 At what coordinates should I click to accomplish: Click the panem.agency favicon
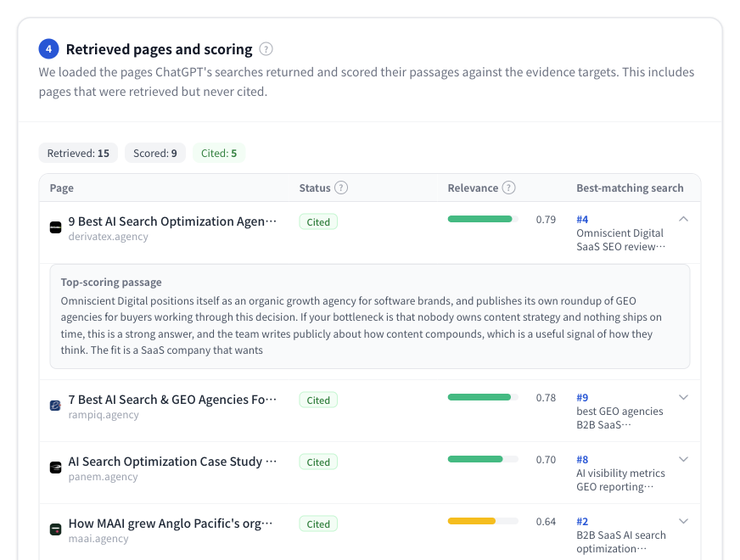[56, 468]
